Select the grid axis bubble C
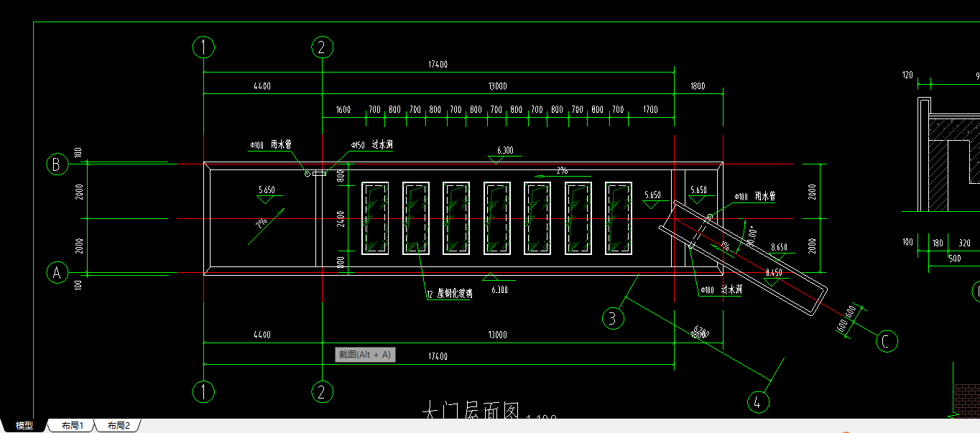980x433 pixels. [x=887, y=340]
